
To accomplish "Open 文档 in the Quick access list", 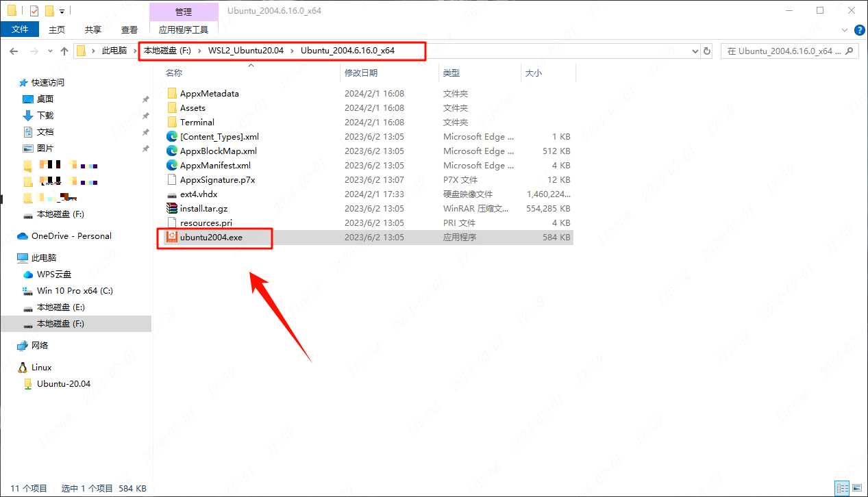I will [45, 132].
